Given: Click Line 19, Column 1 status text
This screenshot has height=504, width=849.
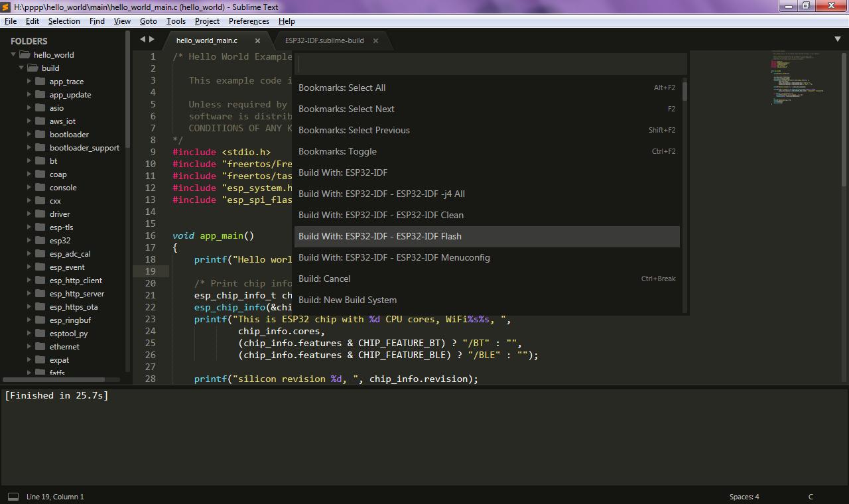Looking at the screenshot, I should 55,497.
